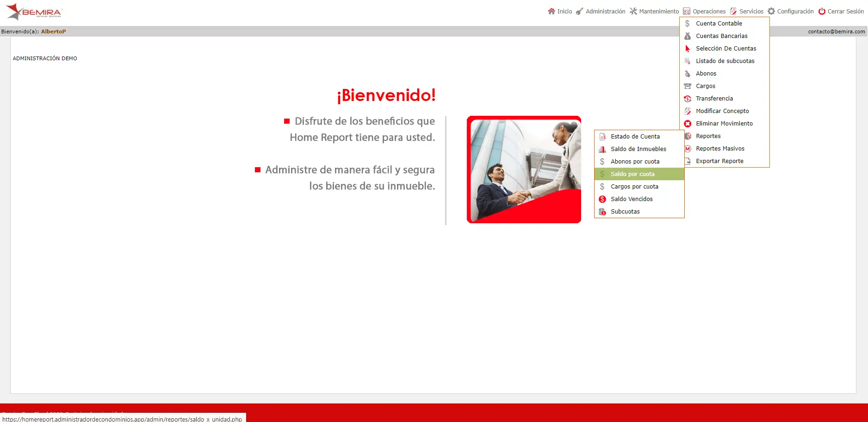
Task: Click the icon beside Modificar Concepto
Action: pyautogui.click(x=688, y=111)
